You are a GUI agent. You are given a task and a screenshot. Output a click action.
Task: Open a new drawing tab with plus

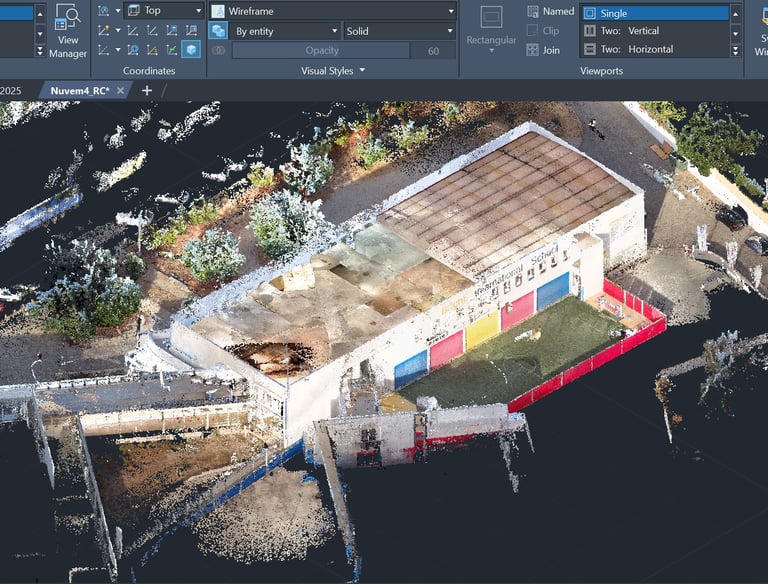coord(147,90)
